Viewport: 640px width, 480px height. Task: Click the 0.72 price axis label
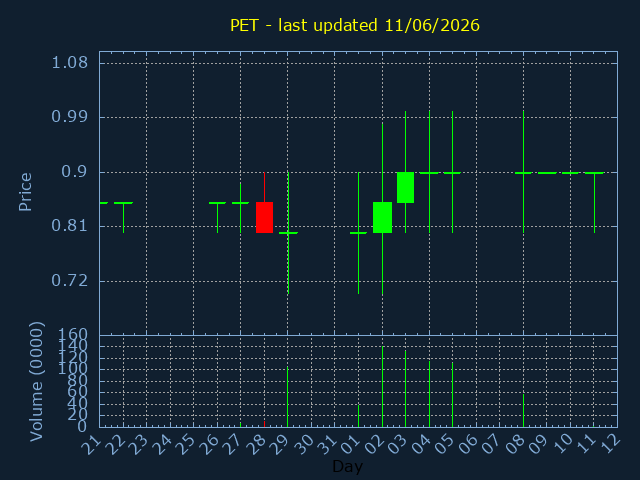pos(69,281)
